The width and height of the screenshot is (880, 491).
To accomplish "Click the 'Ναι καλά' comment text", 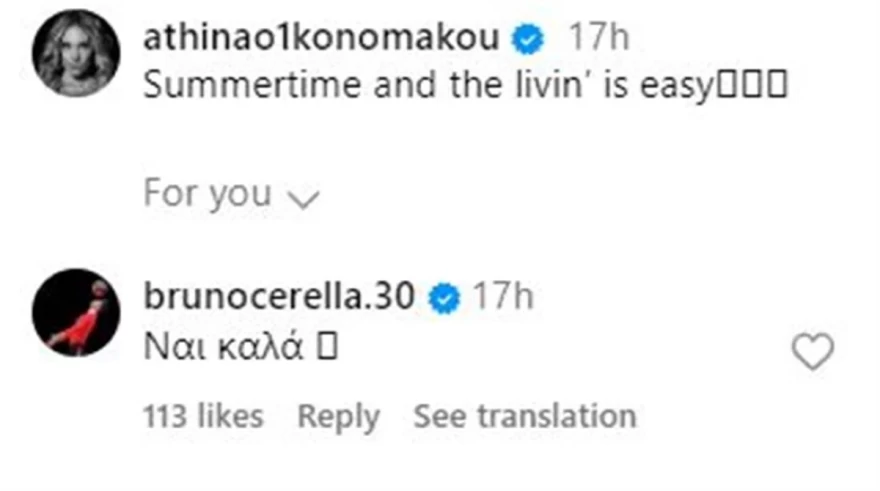I will (230, 350).
